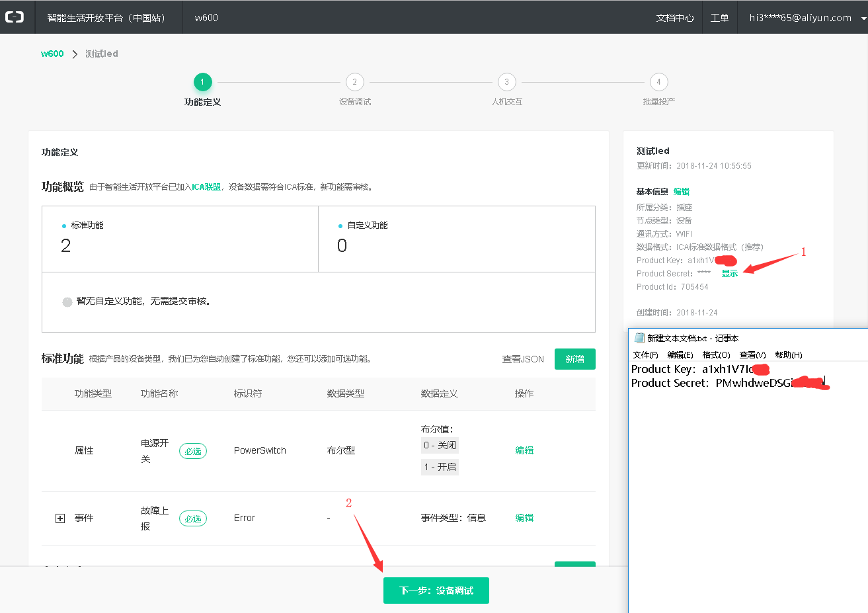Click 测试led breadcrumb text
Viewport: 868px width, 613px height.
(102, 54)
